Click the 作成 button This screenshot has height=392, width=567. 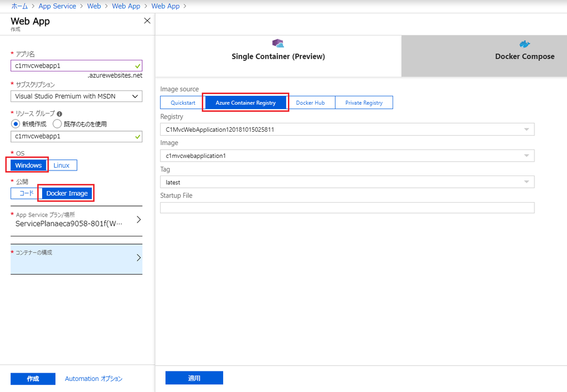pyautogui.click(x=33, y=379)
